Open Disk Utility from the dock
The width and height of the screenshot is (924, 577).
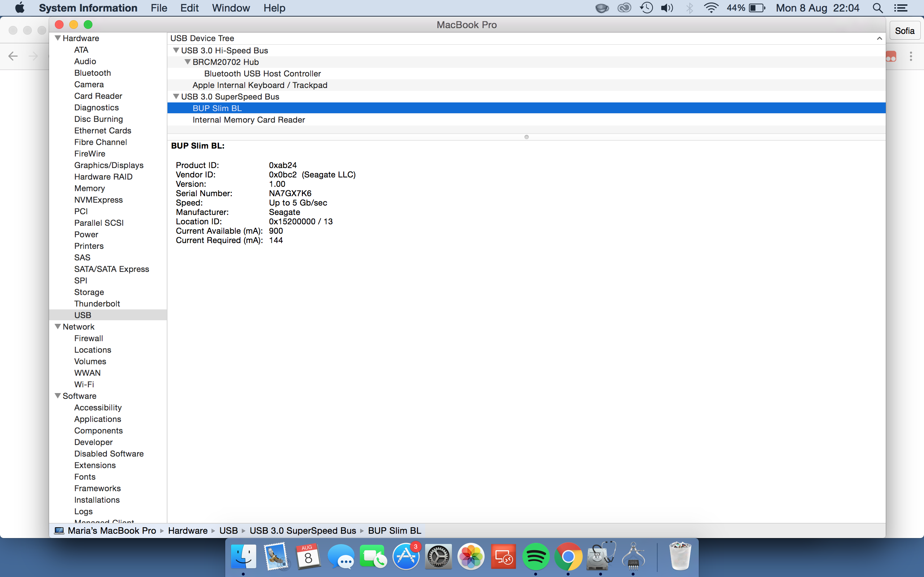pyautogui.click(x=601, y=557)
